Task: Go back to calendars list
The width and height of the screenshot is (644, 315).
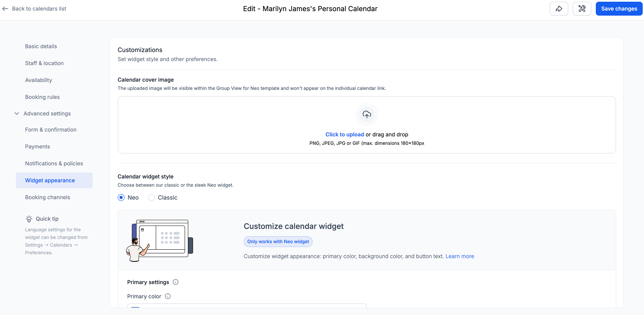Action: click(x=39, y=9)
